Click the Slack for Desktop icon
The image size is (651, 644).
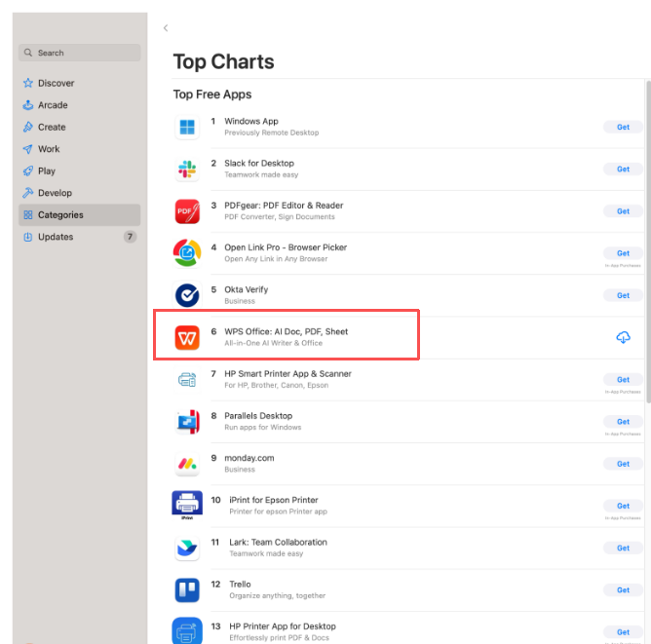[187, 169]
